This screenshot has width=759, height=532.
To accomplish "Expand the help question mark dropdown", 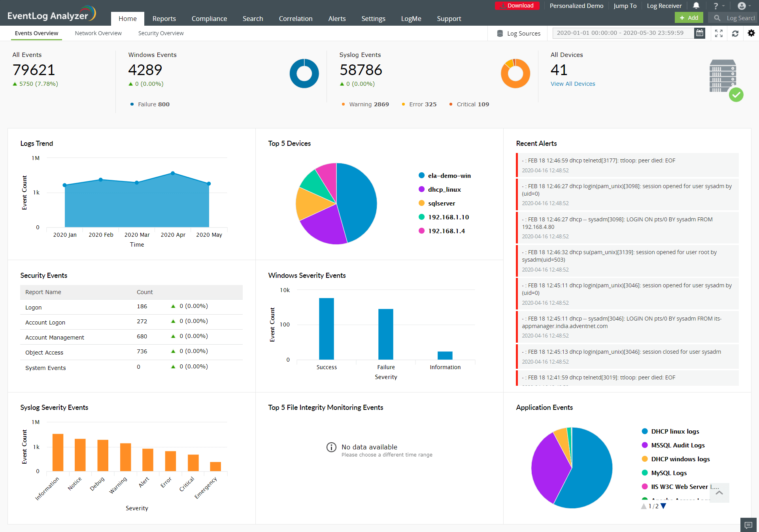I will coord(718,6).
